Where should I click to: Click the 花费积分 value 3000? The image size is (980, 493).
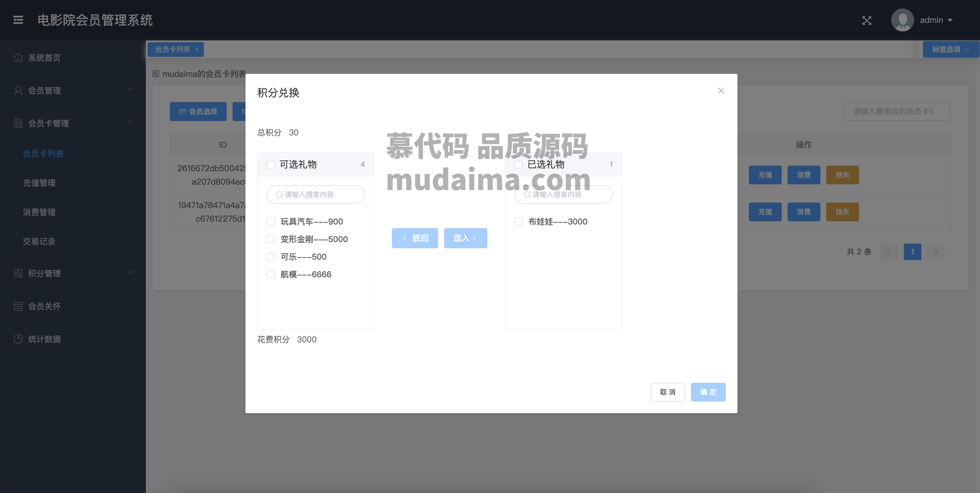307,339
